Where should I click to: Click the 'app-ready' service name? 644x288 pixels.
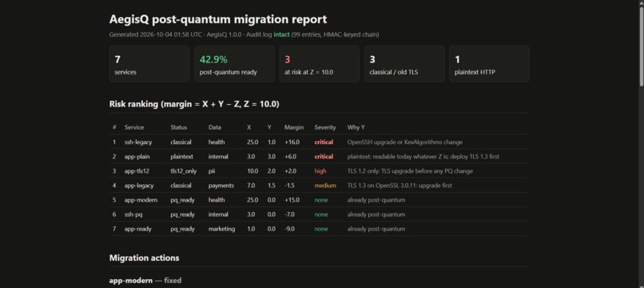coord(138,229)
